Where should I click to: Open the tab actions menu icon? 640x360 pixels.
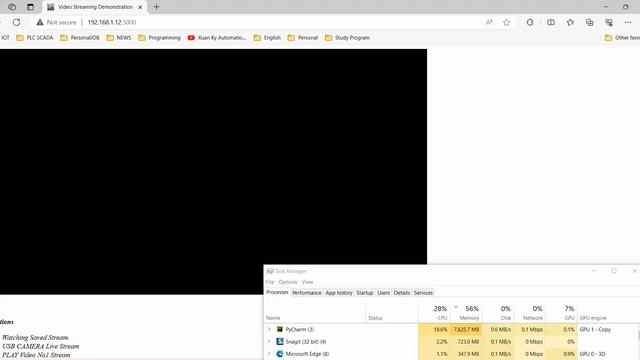(x=30, y=7)
